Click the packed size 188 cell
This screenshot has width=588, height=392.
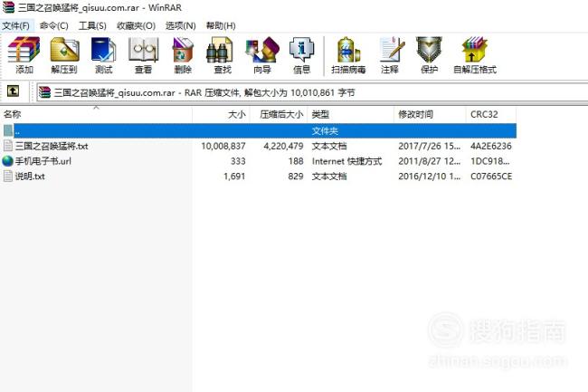296,161
